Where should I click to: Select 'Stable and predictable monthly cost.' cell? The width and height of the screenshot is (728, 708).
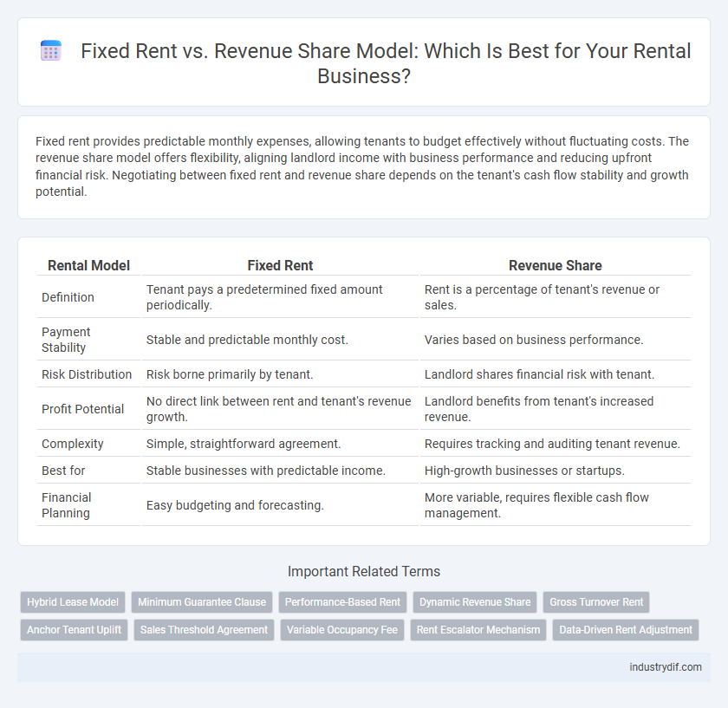[281, 340]
